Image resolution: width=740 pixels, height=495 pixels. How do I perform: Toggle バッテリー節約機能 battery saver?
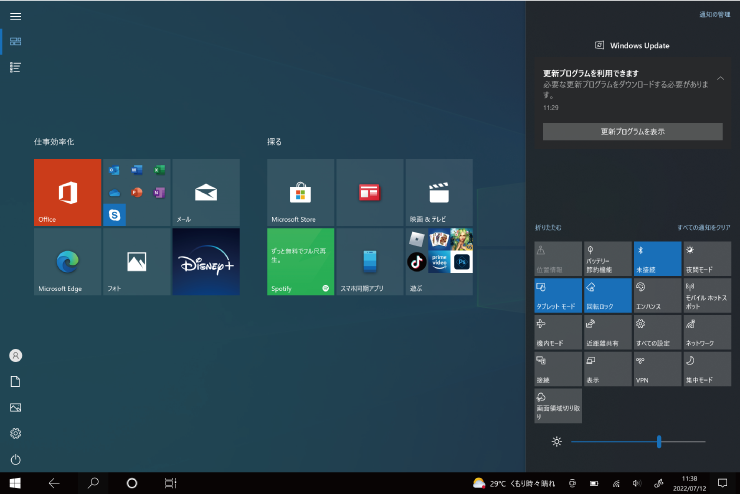point(608,259)
